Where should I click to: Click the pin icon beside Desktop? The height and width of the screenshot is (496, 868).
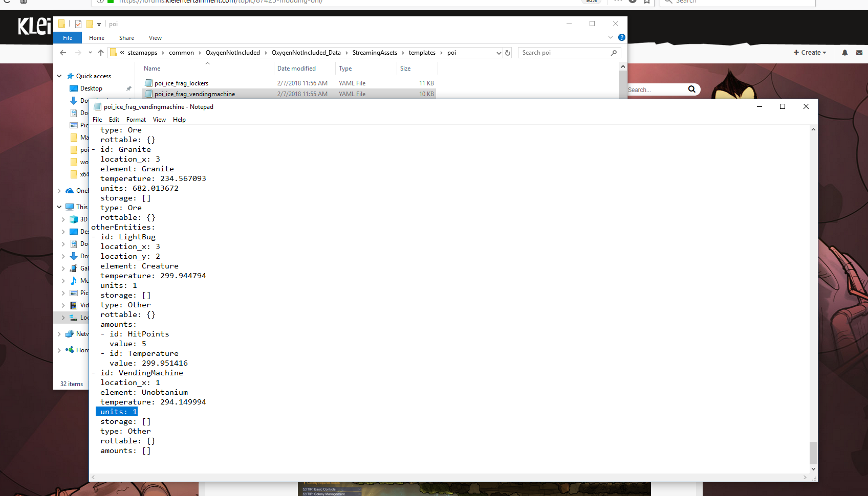128,88
